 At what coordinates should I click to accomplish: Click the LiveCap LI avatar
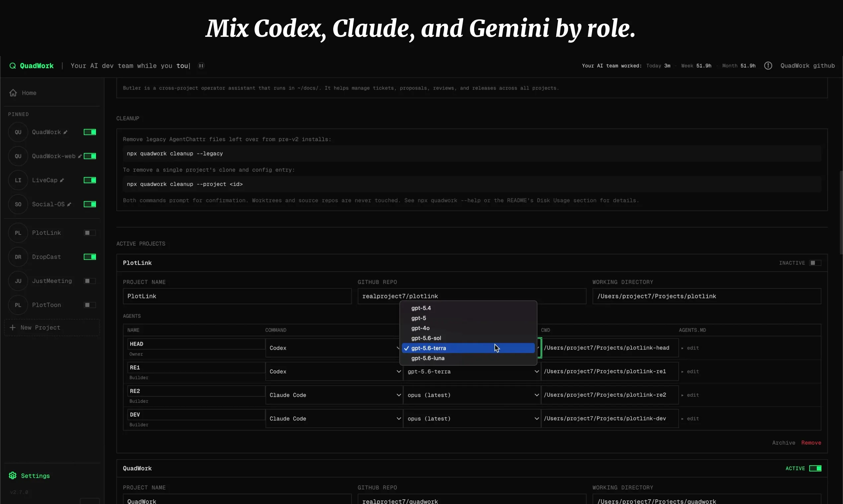coord(18,180)
